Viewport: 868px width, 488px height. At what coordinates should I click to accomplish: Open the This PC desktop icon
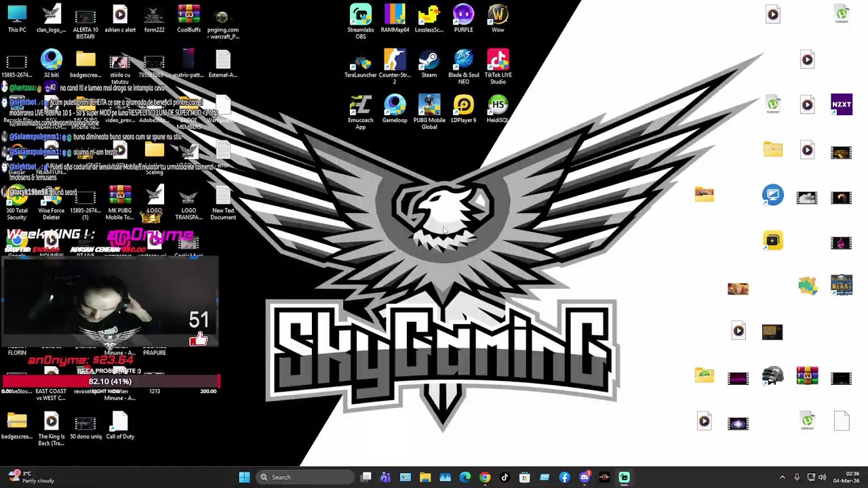pos(17,18)
